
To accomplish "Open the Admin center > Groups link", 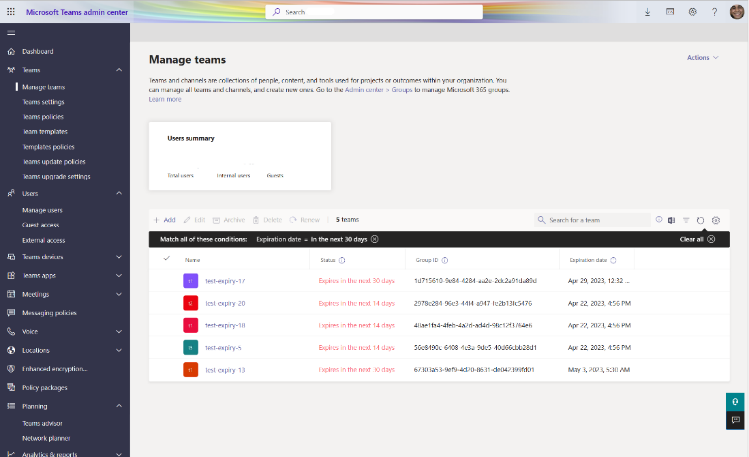I will coord(378,90).
